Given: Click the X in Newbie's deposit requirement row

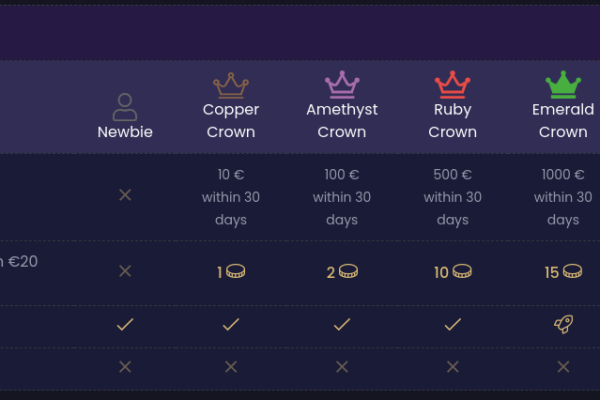Looking at the screenshot, I should (x=125, y=195).
